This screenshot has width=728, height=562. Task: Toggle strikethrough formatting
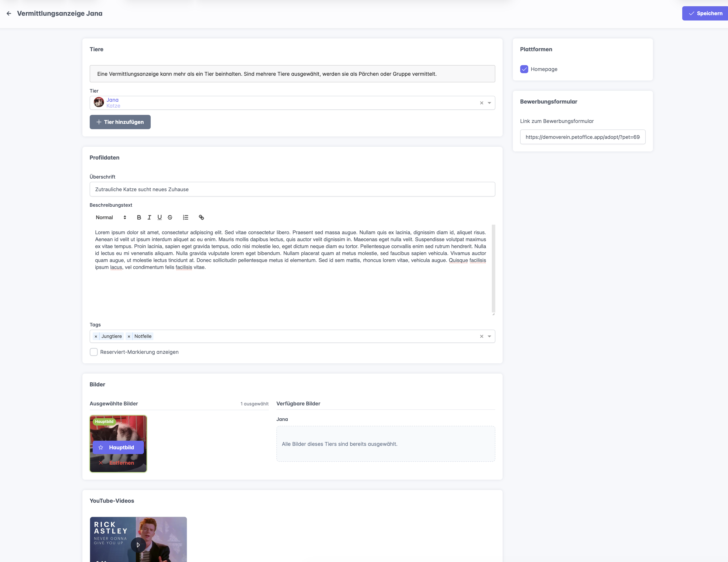[170, 217]
